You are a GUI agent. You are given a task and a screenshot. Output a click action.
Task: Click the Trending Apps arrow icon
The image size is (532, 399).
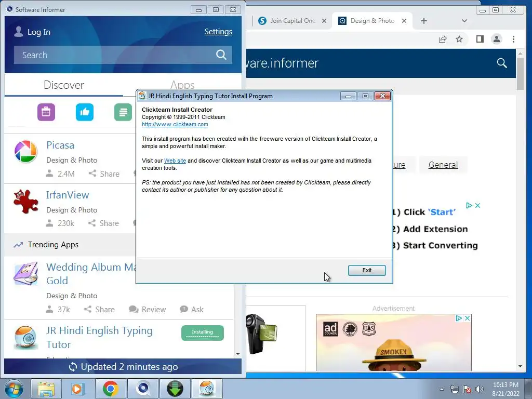(18, 245)
